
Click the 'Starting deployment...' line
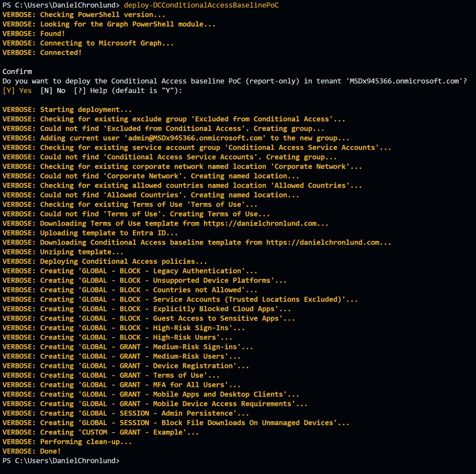[86, 110]
